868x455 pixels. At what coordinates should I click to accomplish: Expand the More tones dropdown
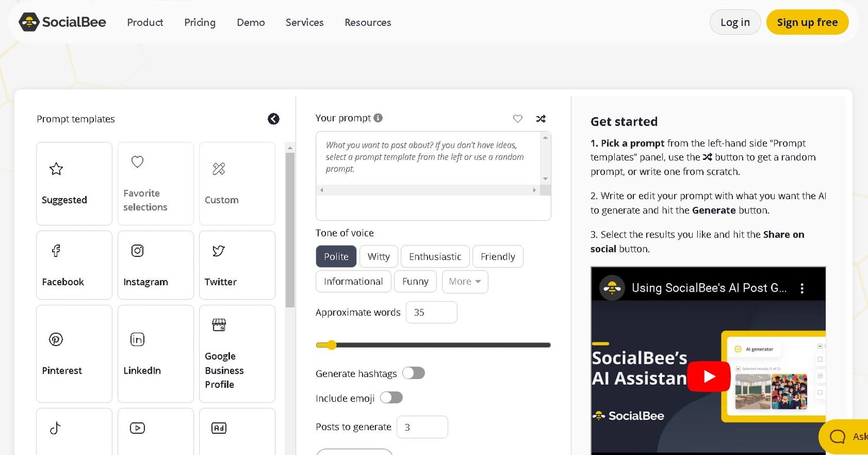[465, 281]
